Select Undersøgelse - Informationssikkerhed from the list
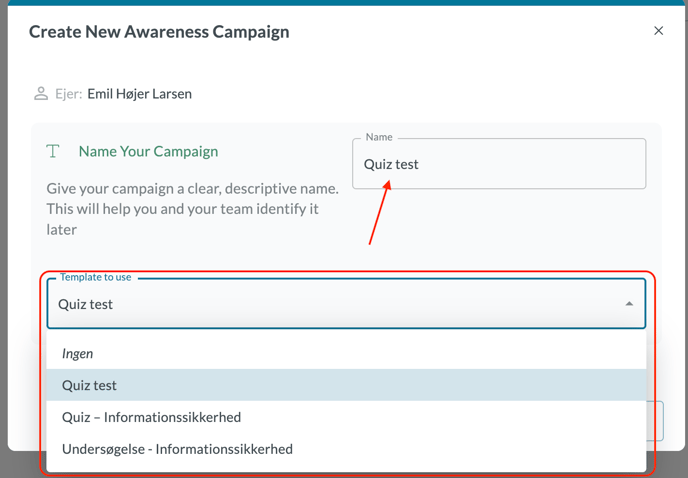This screenshot has height=478, width=688. (x=177, y=449)
